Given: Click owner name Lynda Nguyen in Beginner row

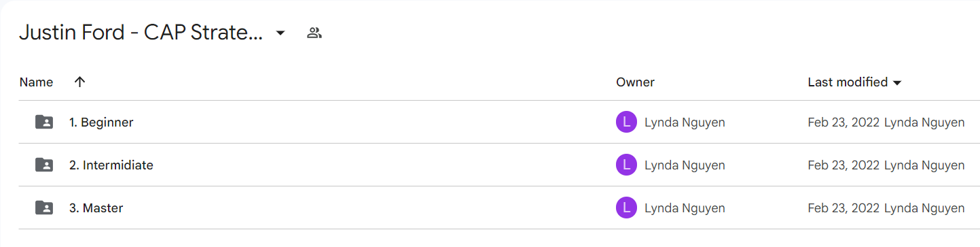Looking at the screenshot, I should (685, 122).
